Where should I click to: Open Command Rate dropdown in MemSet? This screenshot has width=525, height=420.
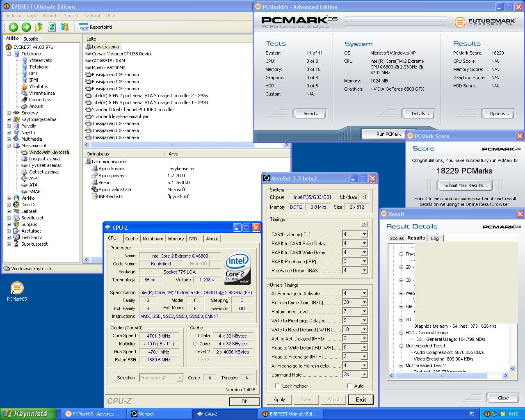(x=364, y=374)
